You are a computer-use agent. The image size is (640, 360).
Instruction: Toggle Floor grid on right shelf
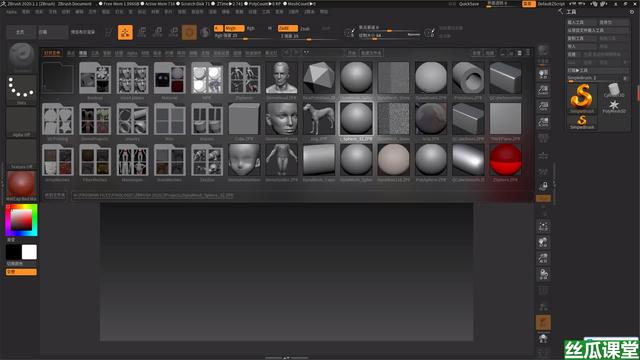tap(543, 156)
